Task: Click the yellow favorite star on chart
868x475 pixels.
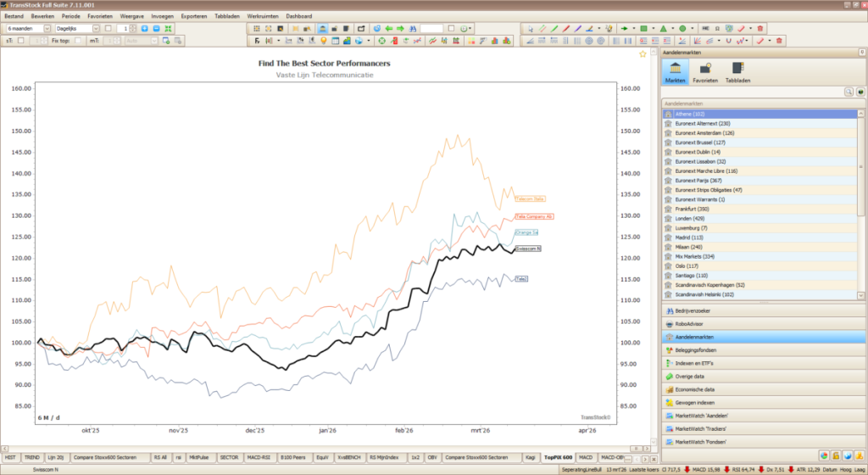Action: (x=643, y=53)
